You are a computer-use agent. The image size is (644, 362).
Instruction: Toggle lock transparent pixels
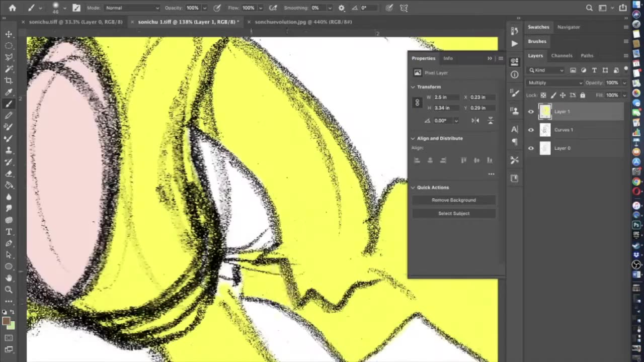pyautogui.click(x=543, y=95)
